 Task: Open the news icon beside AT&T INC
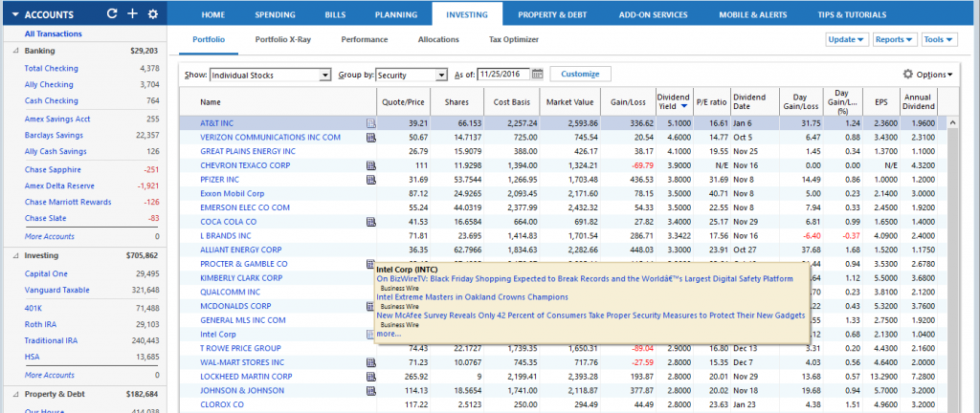[370, 123]
